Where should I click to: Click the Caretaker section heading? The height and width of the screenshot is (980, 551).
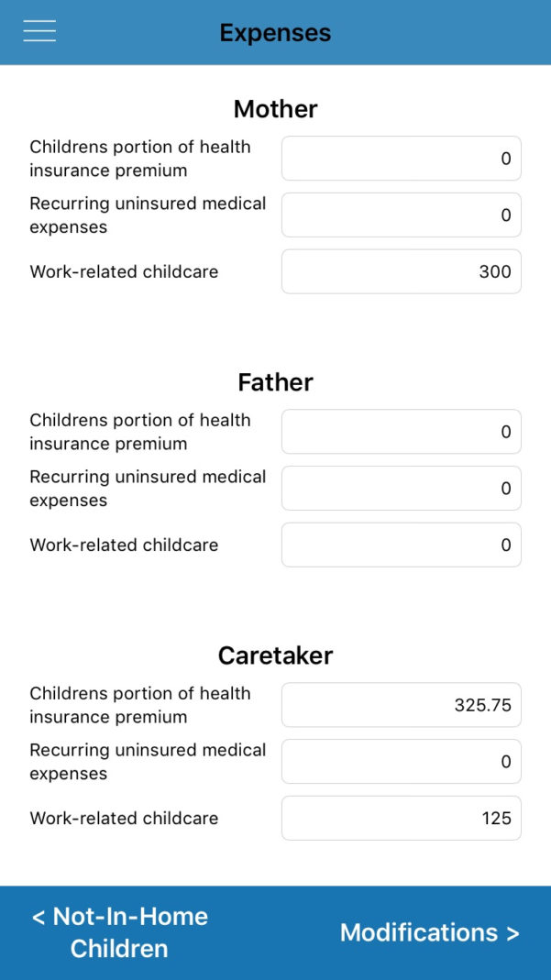[x=275, y=655]
